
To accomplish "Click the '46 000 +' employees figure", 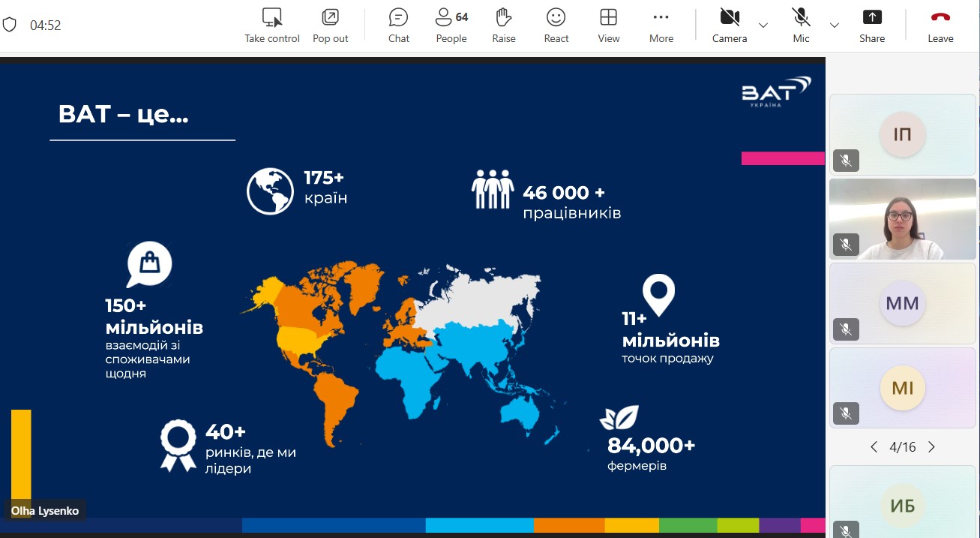I will coord(564,193).
